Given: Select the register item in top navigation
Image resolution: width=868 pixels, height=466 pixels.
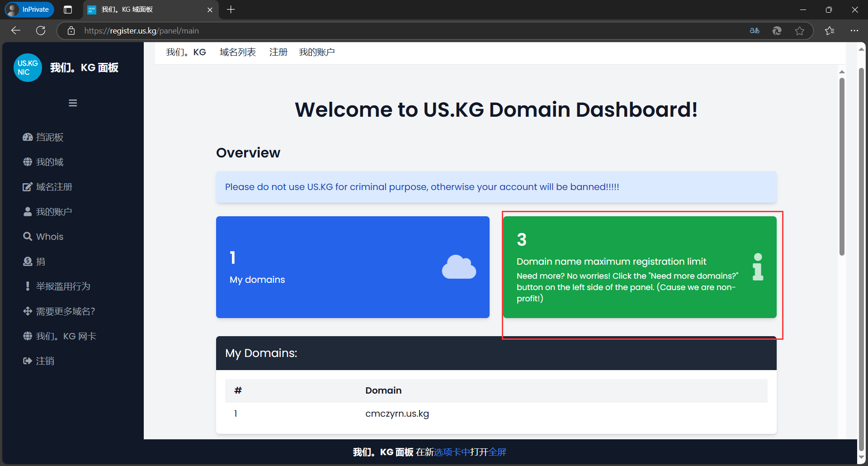Looking at the screenshot, I should (x=278, y=52).
